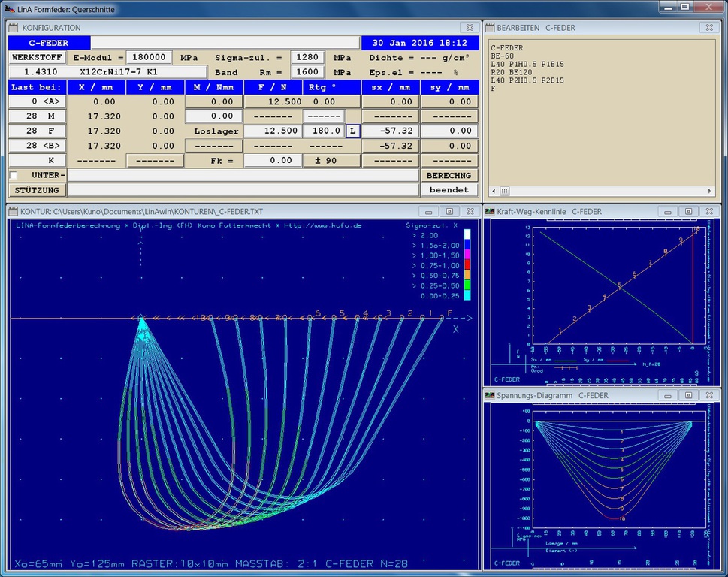Open the material field 1.4310 X12CrNi17-7 K1
The height and width of the screenshot is (577, 728).
(107, 73)
